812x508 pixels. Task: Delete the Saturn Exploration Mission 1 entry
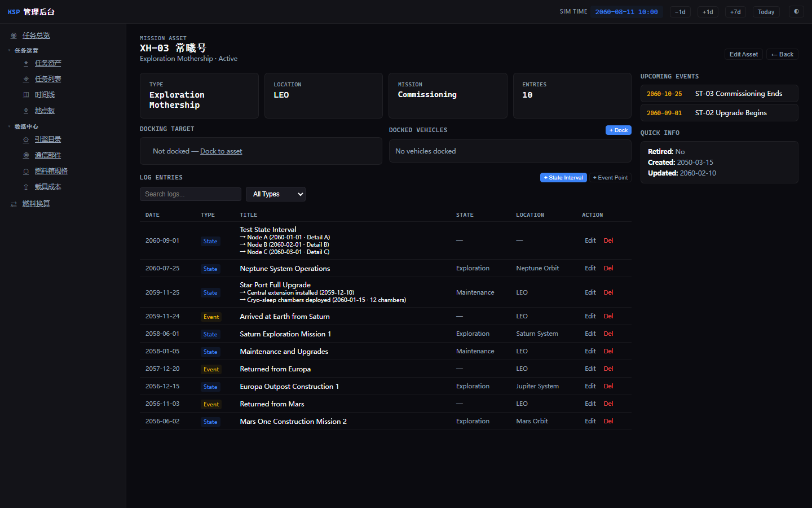click(608, 334)
